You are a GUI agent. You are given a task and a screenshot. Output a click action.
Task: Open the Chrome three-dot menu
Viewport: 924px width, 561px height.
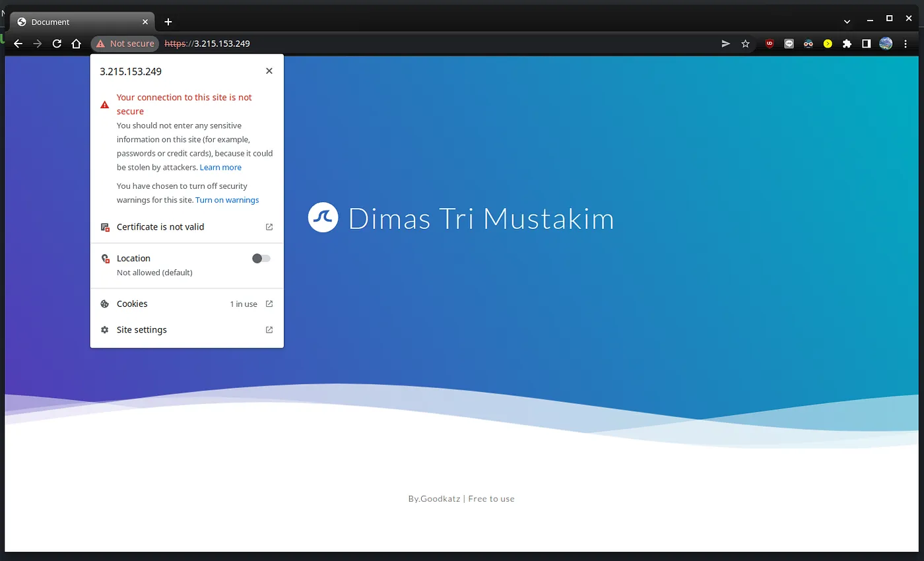(x=906, y=44)
